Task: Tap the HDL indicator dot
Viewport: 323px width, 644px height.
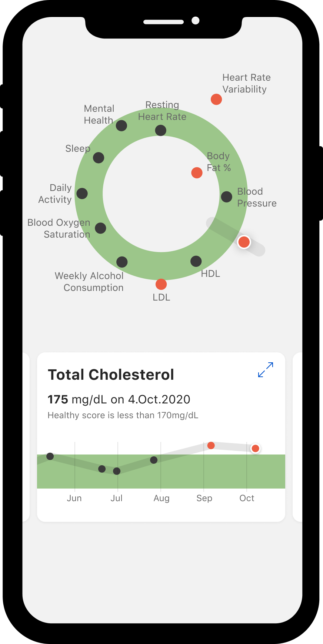Action: [x=196, y=261]
